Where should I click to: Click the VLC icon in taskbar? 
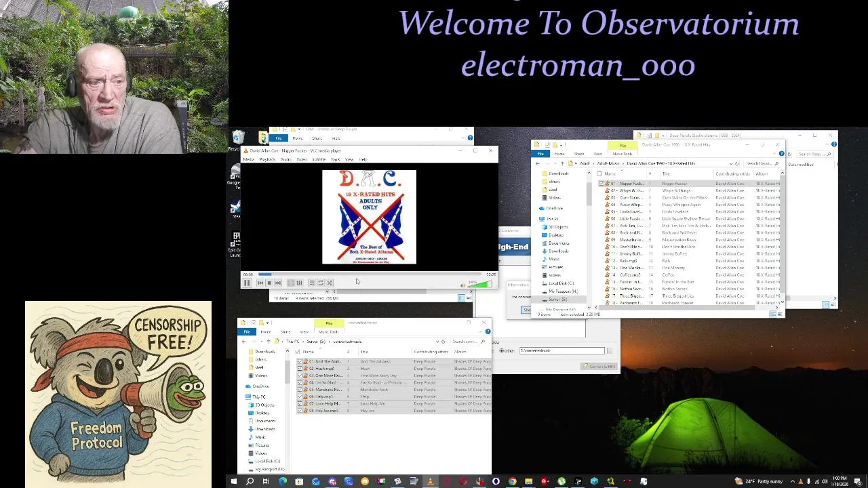430,482
